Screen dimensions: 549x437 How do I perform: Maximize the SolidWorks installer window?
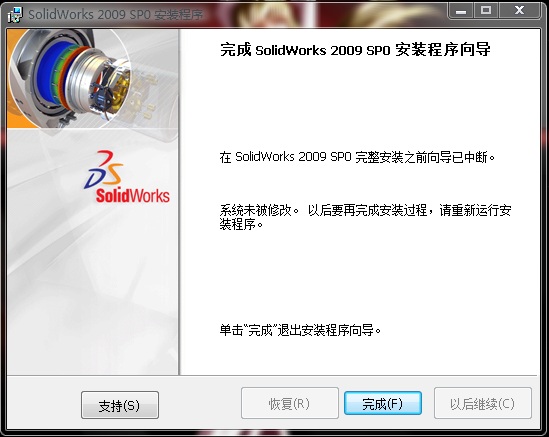[x=486, y=11]
